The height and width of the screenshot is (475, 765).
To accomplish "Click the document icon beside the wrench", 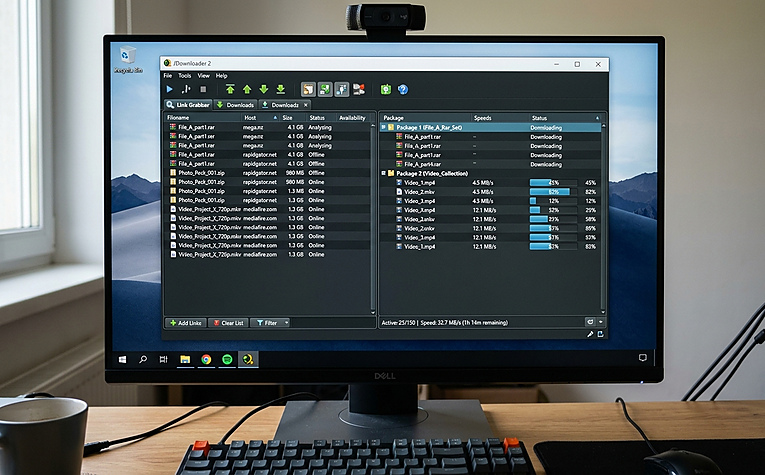I will pyautogui.click(x=601, y=334).
